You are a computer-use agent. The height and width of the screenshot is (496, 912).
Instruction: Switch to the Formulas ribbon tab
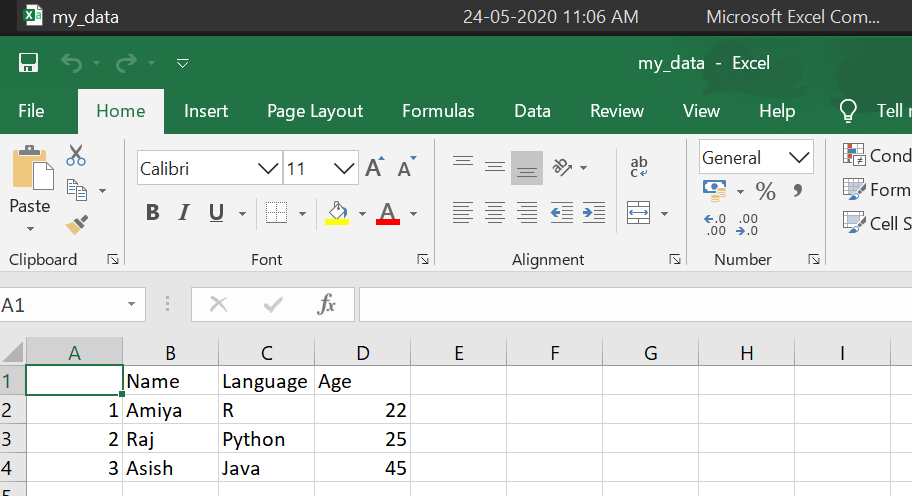click(x=438, y=111)
